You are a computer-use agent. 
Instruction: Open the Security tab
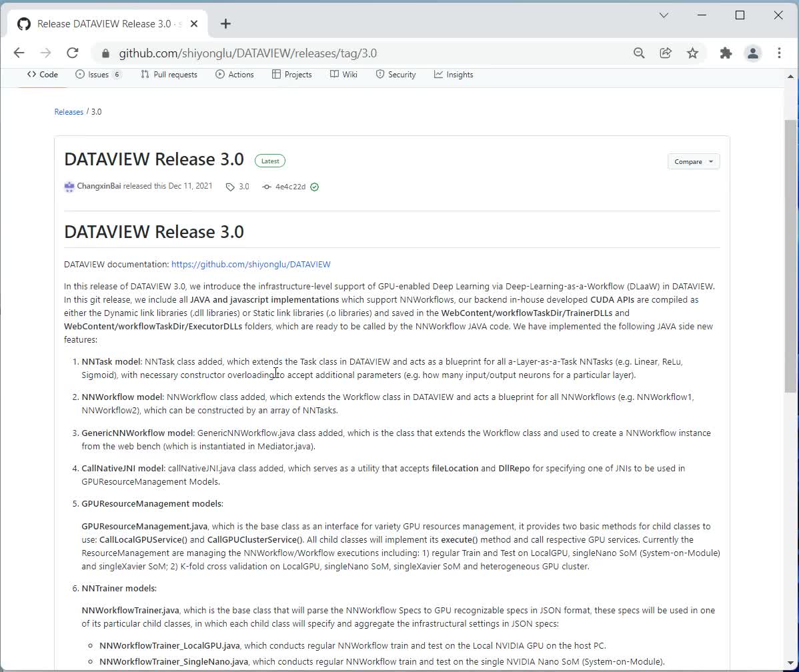click(396, 75)
